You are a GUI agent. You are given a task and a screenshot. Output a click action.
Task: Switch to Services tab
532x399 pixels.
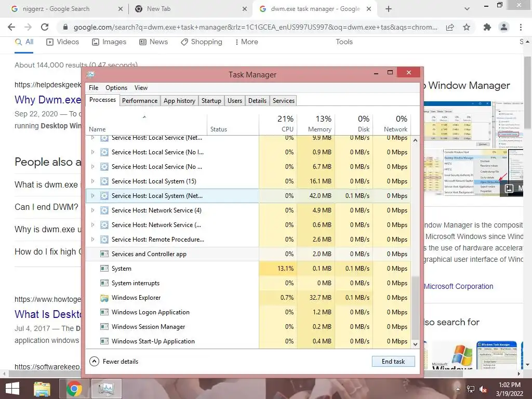coord(283,101)
